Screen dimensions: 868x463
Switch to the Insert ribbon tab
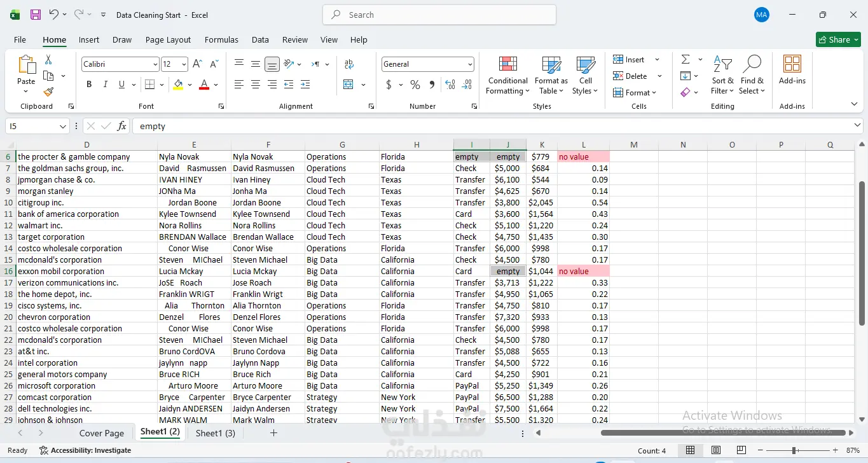pos(89,39)
